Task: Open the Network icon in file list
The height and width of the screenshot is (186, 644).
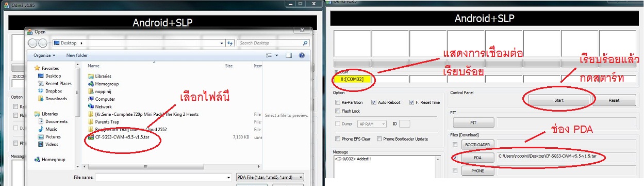Action: 91,106
